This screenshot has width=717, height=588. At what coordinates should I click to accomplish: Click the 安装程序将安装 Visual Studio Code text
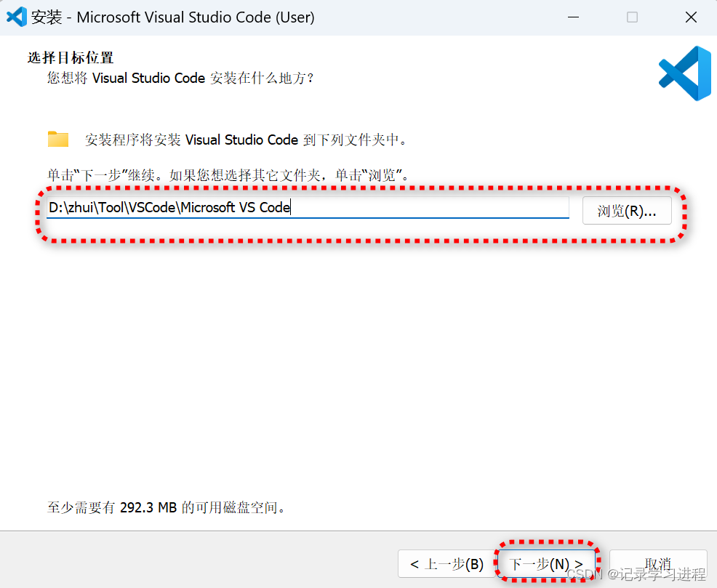click(245, 140)
